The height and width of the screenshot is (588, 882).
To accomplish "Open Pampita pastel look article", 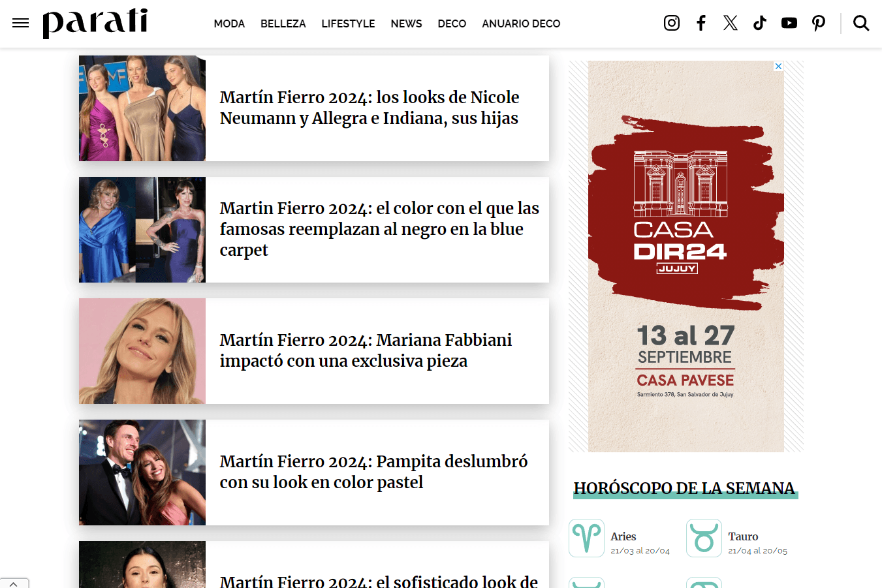I will [373, 472].
